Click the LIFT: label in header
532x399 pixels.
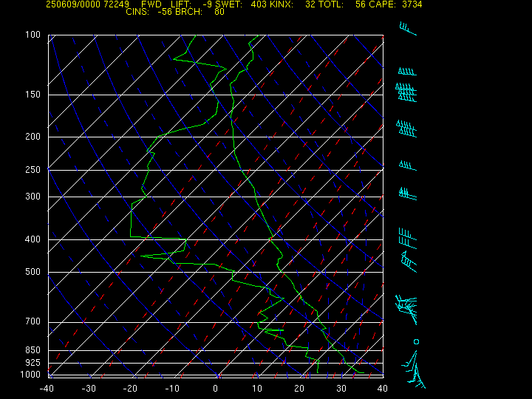pyautogui.click(x=181, y=4)
